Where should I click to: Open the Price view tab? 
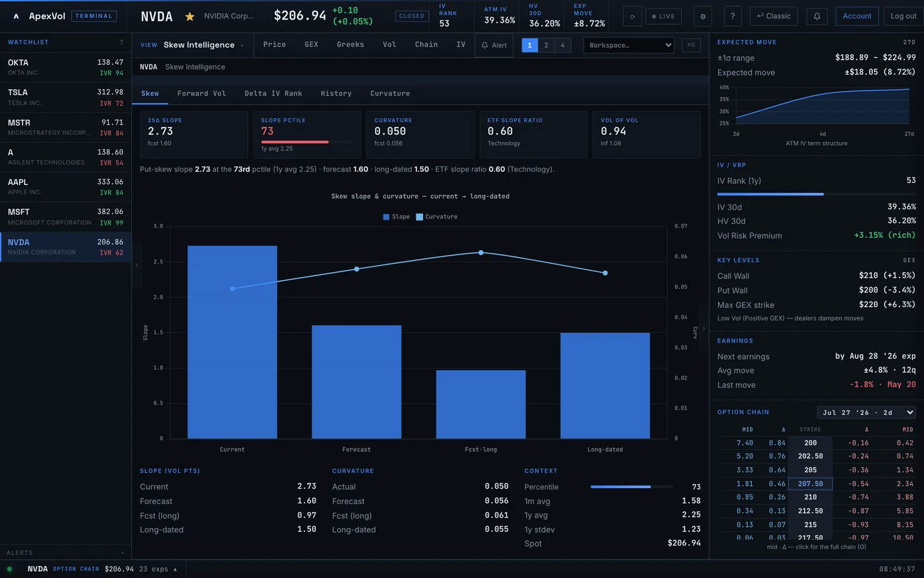(275, 45)
